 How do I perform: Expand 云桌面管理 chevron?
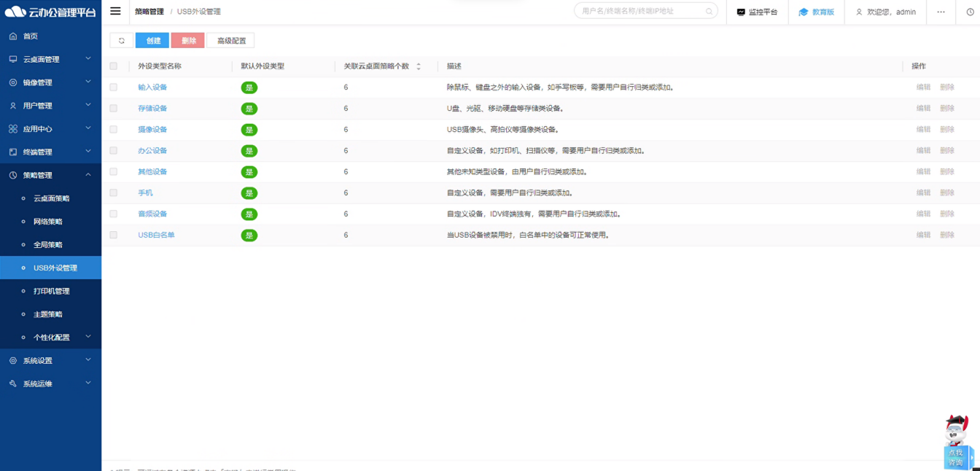pos(88,58)
